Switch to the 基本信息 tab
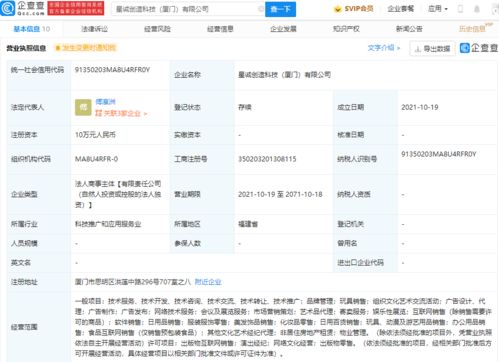This screenshot has height=362, width=499. (32, 29)
